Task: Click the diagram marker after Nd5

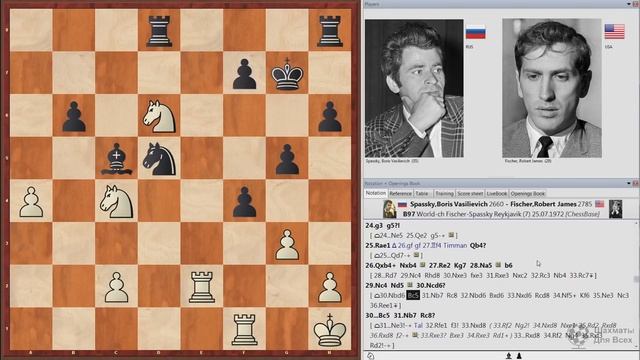Action: 410,285
